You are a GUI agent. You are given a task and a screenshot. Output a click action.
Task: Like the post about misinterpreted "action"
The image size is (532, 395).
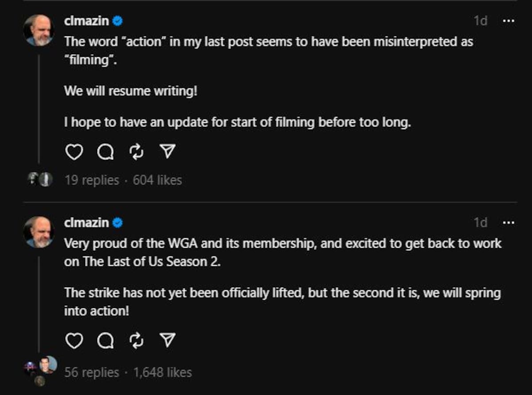[74, 152]
